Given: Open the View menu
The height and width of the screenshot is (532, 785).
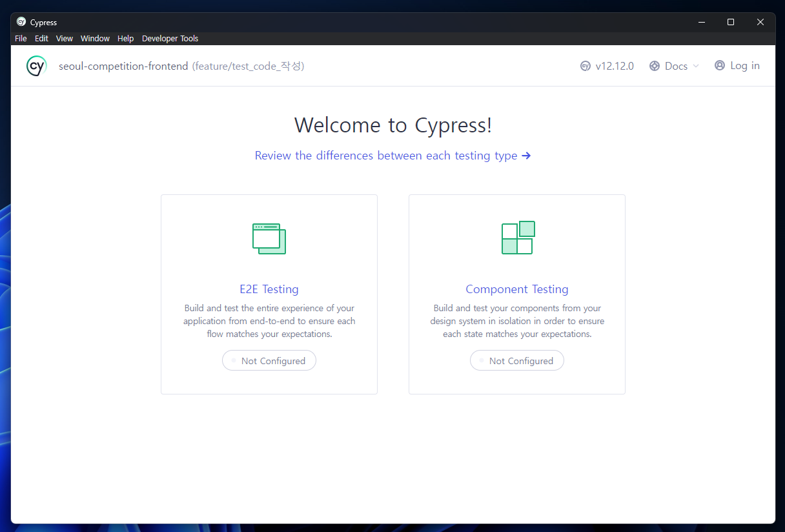Looking at the screenshot, I should [65, 39].
